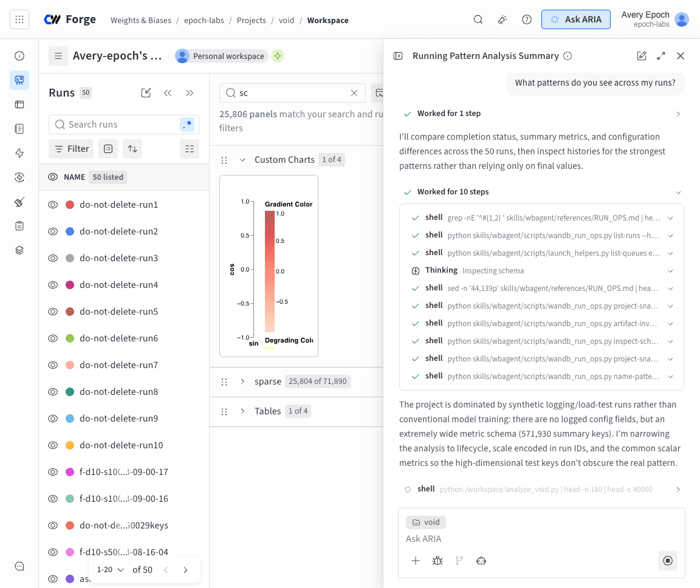The image size is (700, 588).
Task: Open search with the magnifier icon in the header
Action: 478,19
